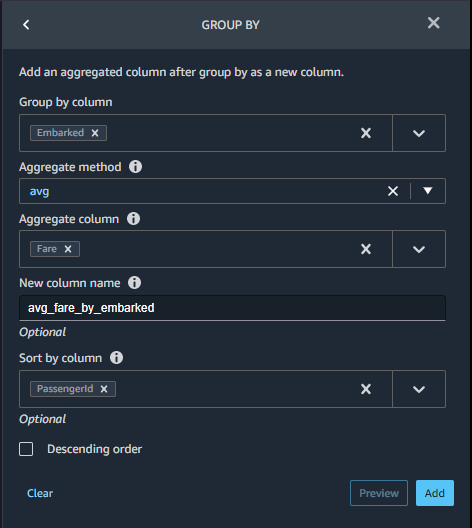Show info for Sort by column
This screenshot has height=528, width=472.
(x=116, y=358)
